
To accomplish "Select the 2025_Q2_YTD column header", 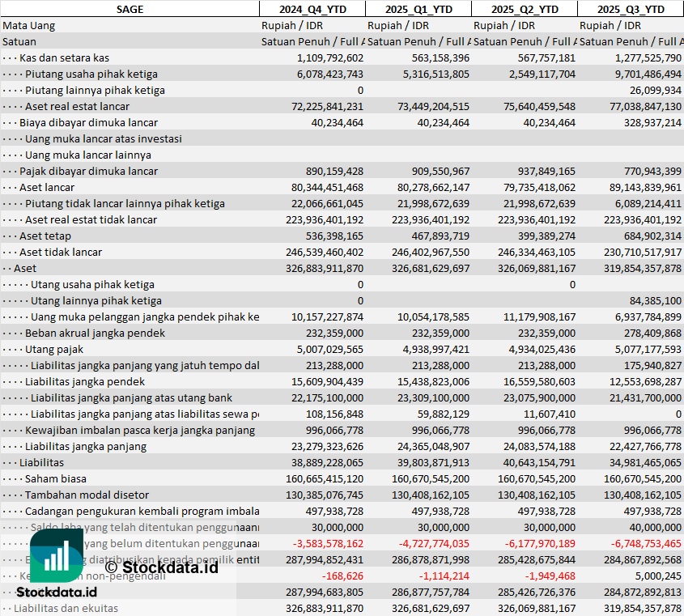I will point(525,9).
